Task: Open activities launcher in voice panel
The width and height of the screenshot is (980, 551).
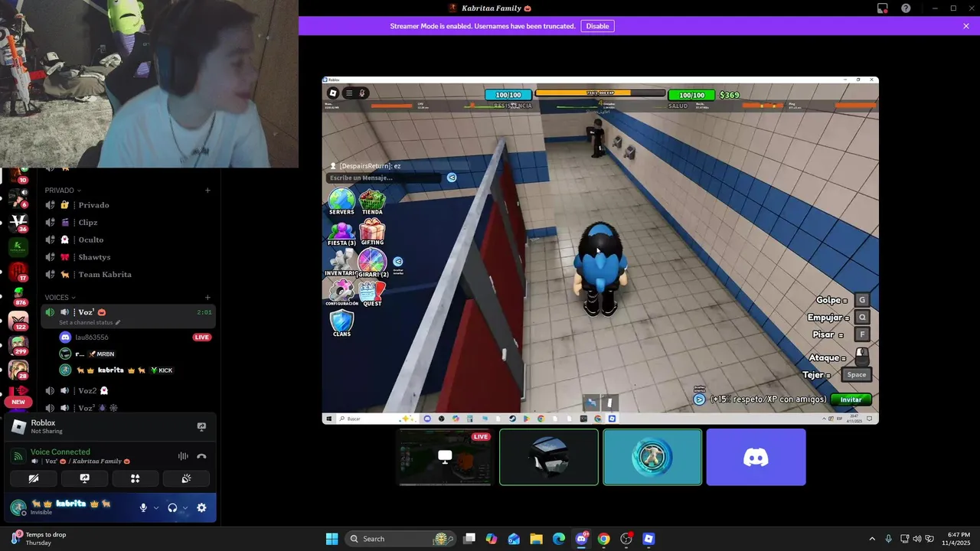Action: [x=136, y=478]
